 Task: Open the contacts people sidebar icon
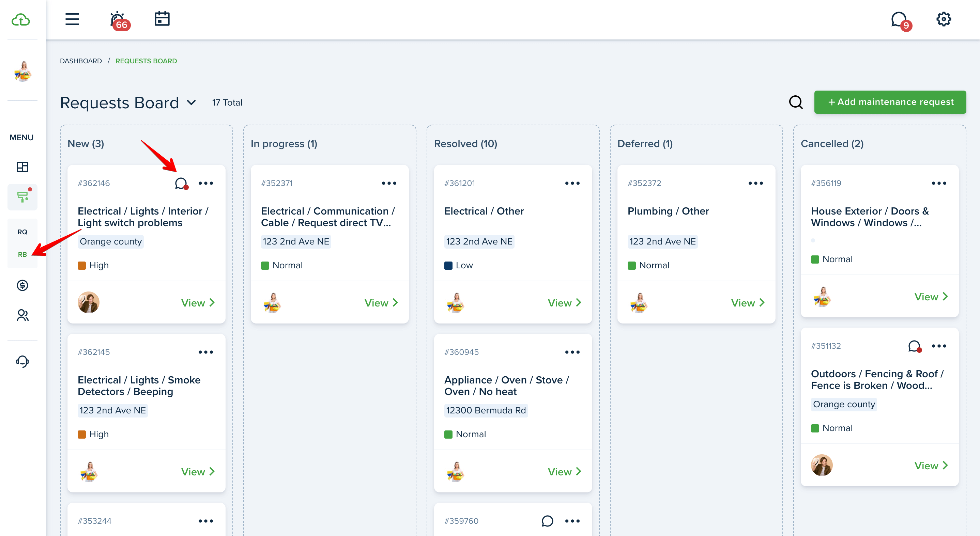[x=22, y=315]
